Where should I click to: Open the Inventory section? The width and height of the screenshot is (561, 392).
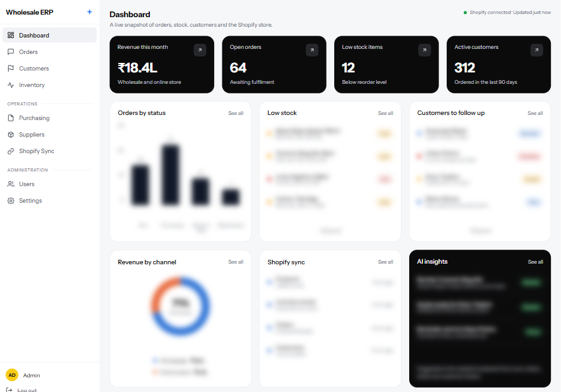pyautogui.click(x=50, y=84)
